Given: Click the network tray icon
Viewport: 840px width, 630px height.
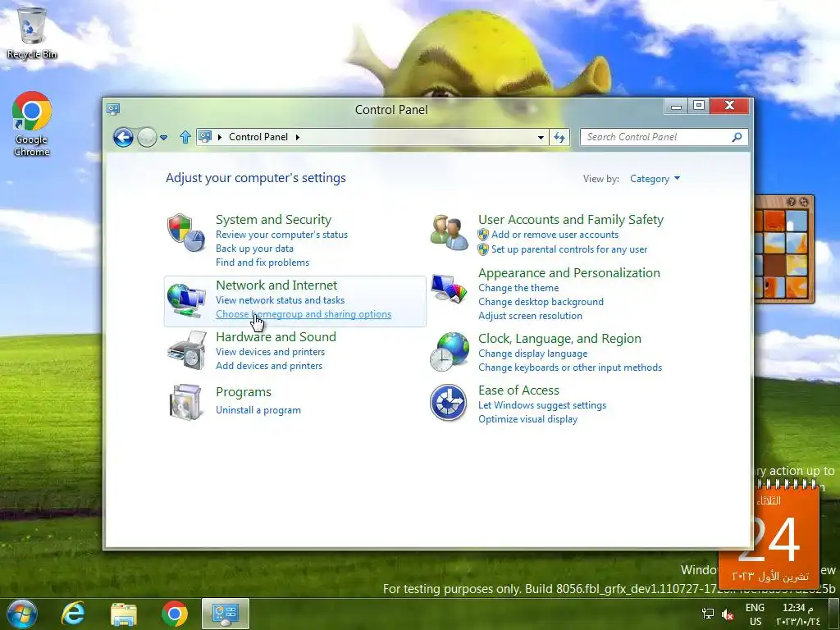Looking at the screenshot, I should (x=708, y=614).
